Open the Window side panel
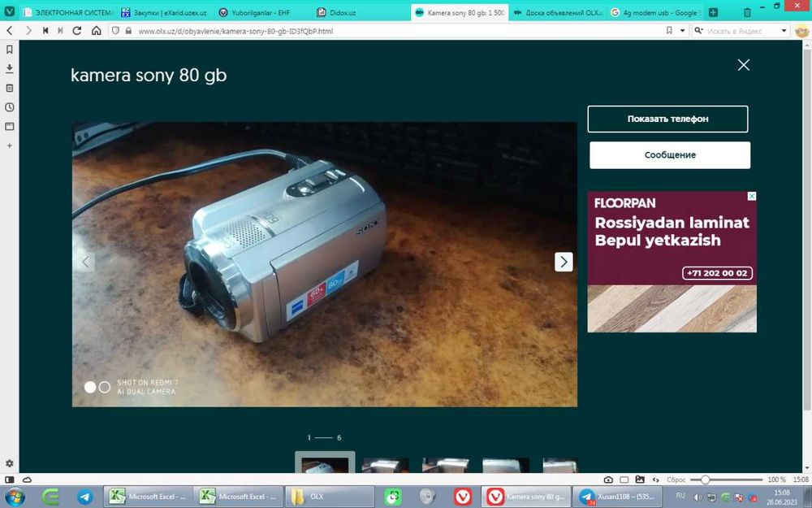Image resolution: width=812 pixels, height=508 pixels. coord(9,127)
